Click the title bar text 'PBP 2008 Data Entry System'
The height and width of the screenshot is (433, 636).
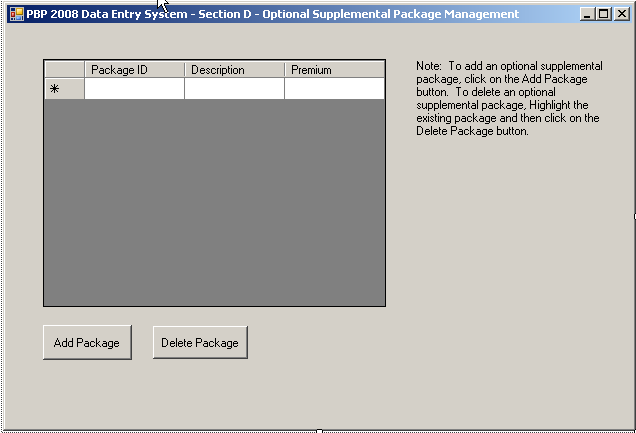[x=107, y=14]
